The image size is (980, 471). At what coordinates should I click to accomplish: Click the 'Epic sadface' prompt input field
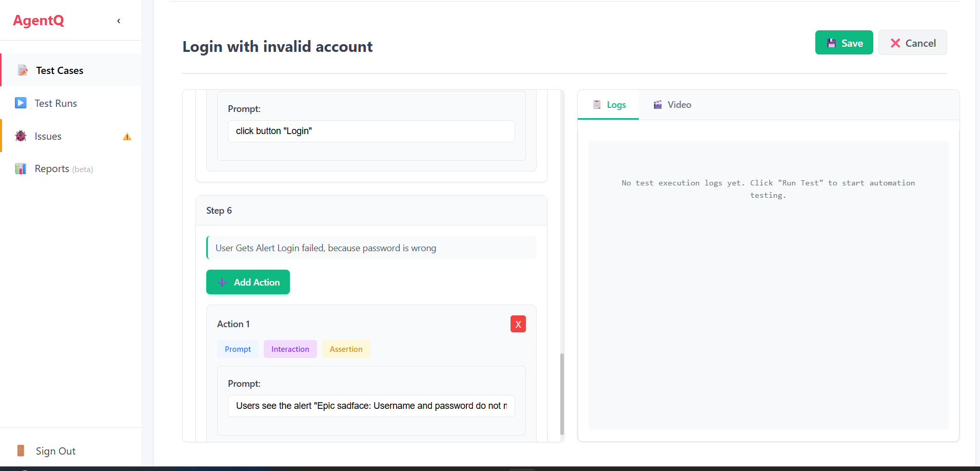click(x=371, y=406)
